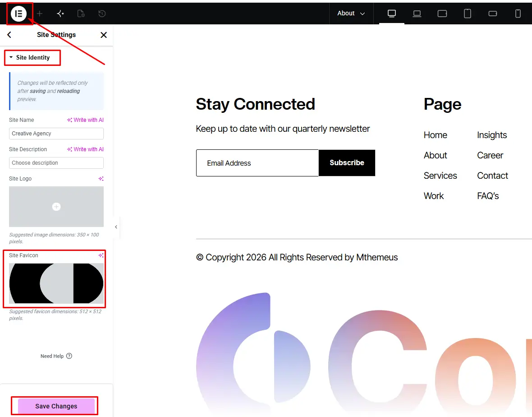Open the page settings document icon

[x=81, y=14]
